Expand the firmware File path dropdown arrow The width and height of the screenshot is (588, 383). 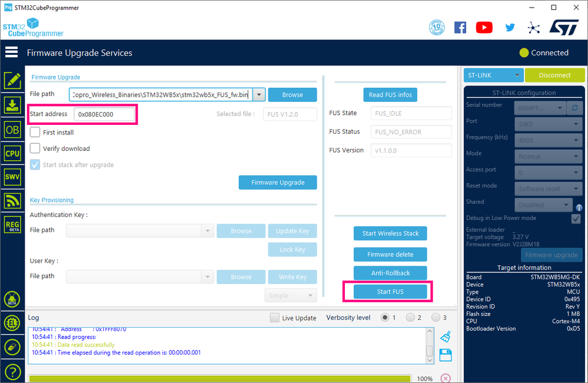tap(259, 95)
